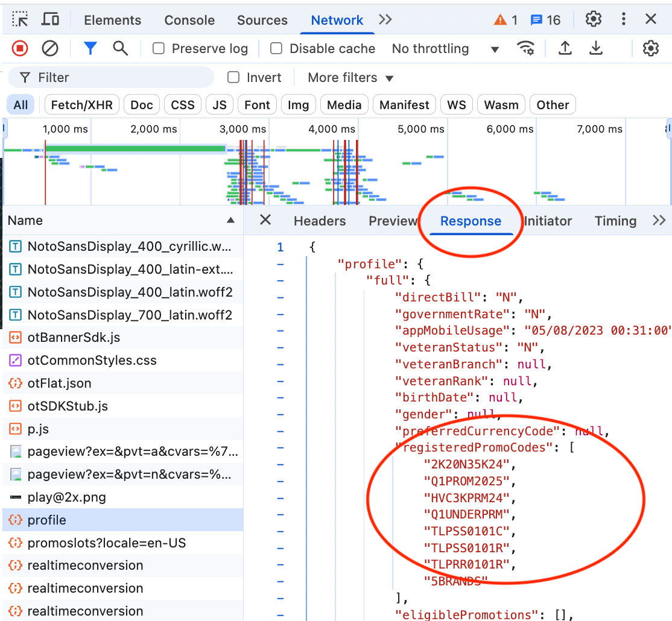
Task: Open the three-dot customize DevTools menu
Action: tap(624, 19)
